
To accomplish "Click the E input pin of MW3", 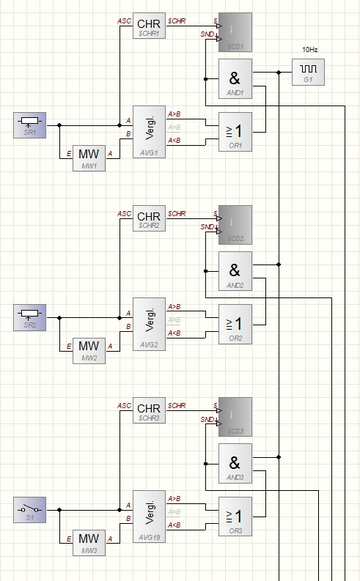I will coord(69,539).
